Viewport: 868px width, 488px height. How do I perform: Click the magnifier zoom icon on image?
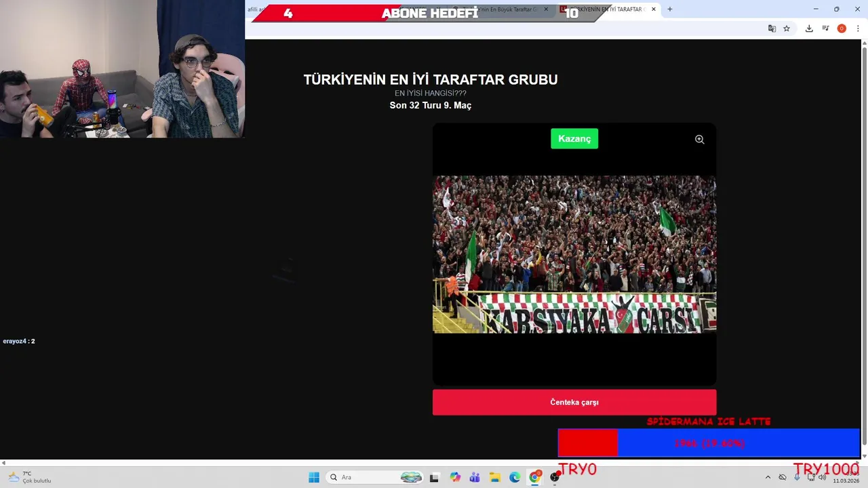point(699,139)
